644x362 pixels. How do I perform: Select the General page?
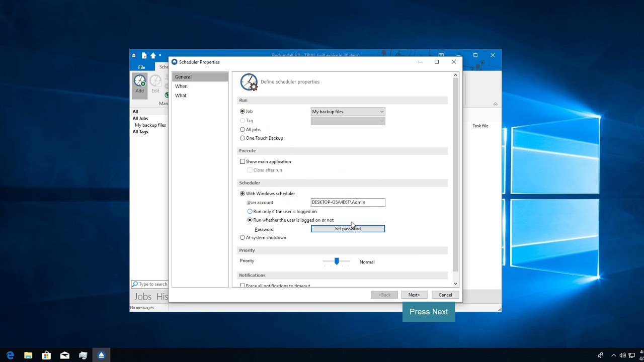point(200,77)
